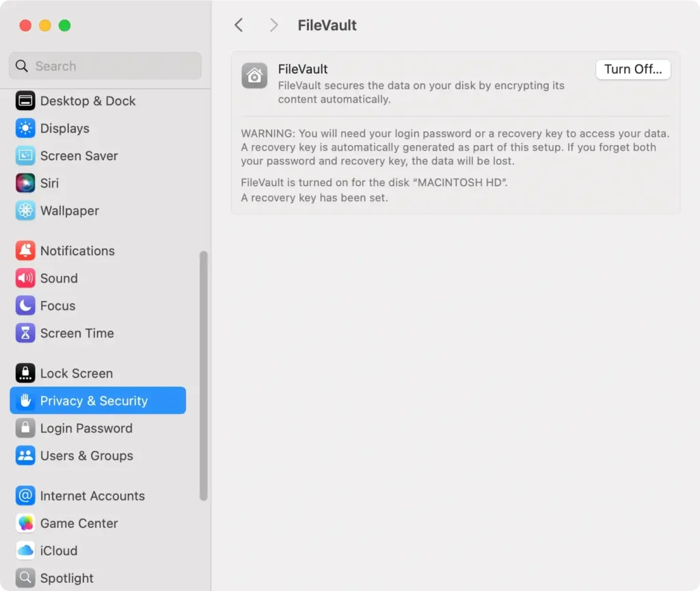Click the 'FileVault secures the data' description
700x591 pixels.
point(421,92)
